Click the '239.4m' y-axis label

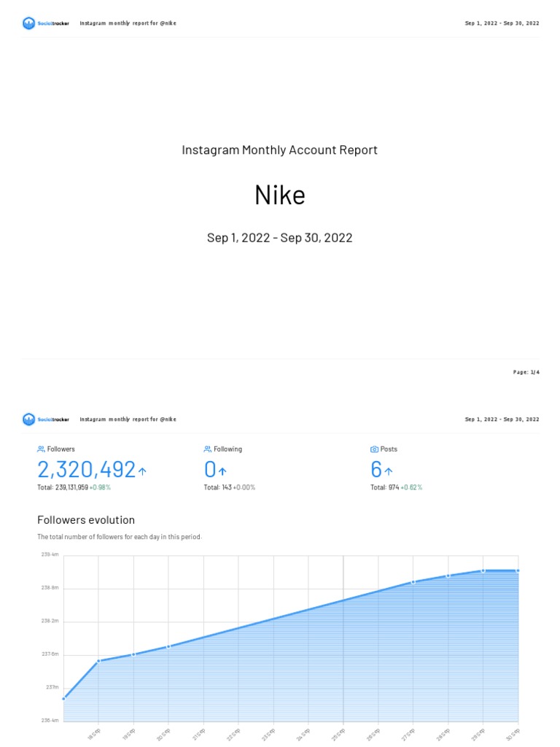50,554
